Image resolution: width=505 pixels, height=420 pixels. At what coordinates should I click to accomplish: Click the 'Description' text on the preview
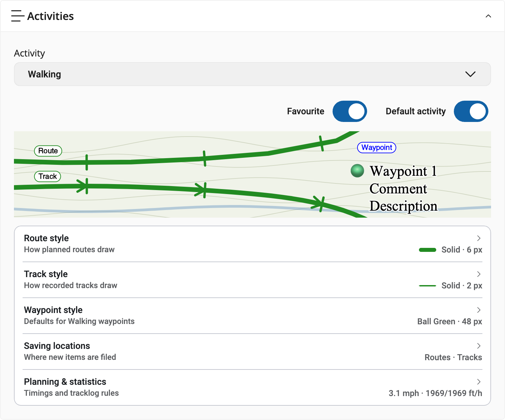pyautogui.click(x=403, y=206)
